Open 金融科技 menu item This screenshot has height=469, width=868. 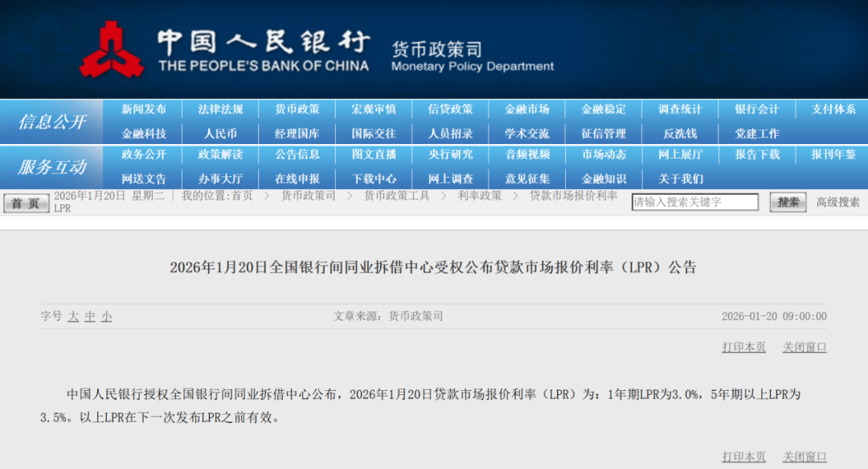144,134
